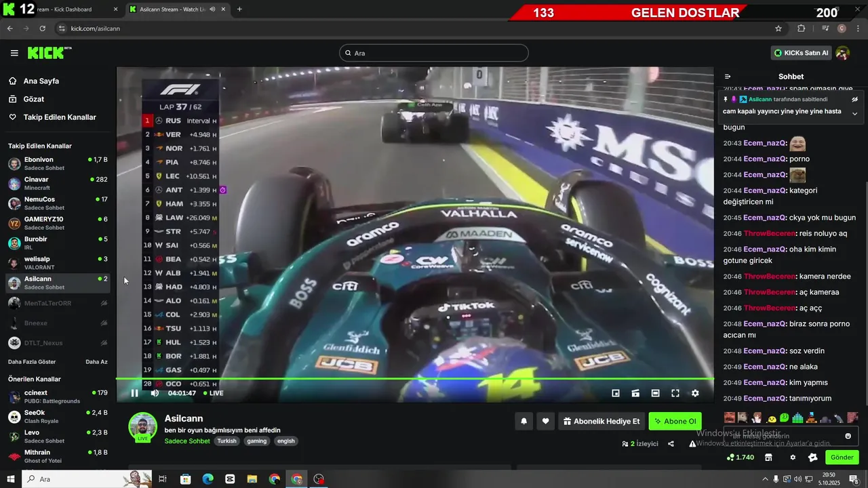
Task: Reload the browser page
Action: tap(43, 28)
